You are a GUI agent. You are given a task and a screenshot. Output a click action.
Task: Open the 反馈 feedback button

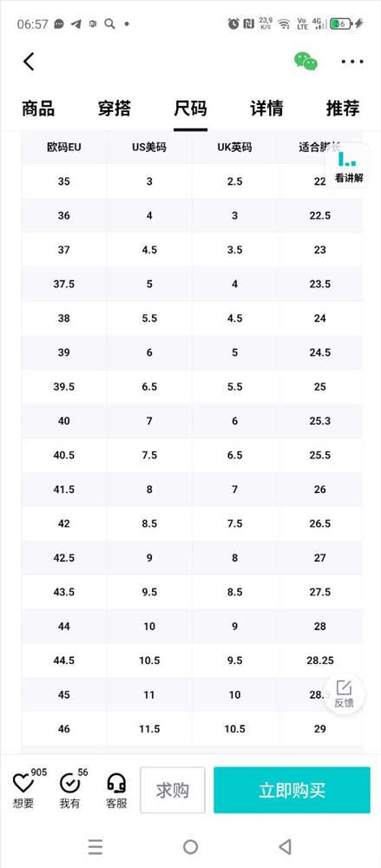(x=344, y=694)
